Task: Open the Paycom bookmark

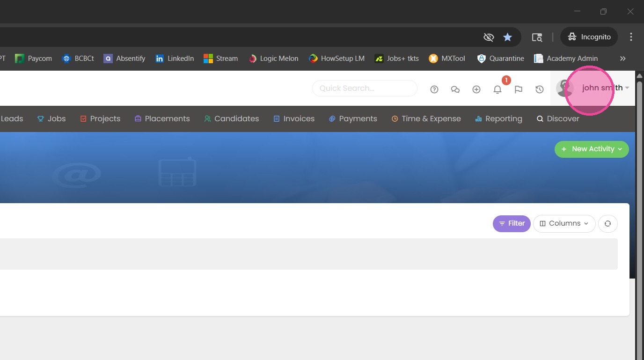Action: 33,59
